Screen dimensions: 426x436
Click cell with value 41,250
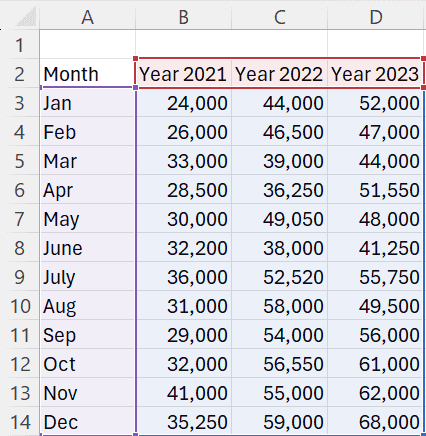pos(376,248)
